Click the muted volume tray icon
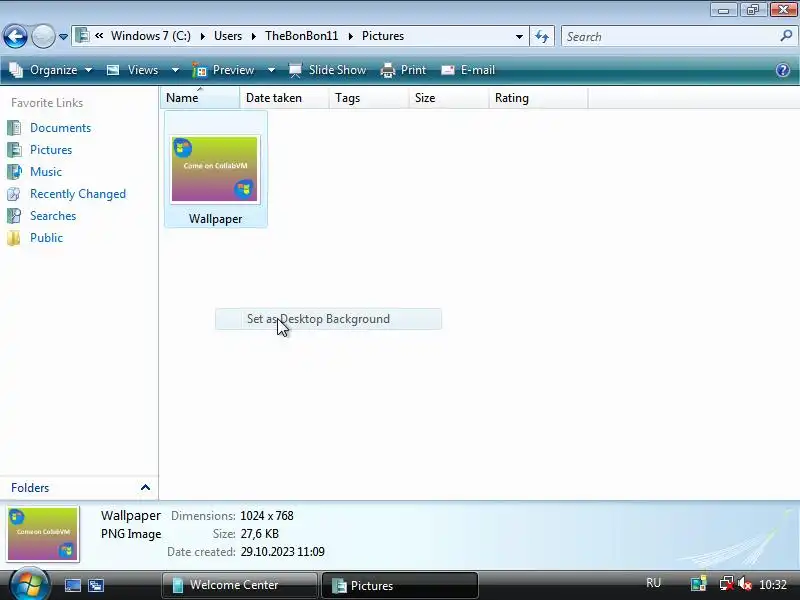800x600 pixels. click(745, 584)
